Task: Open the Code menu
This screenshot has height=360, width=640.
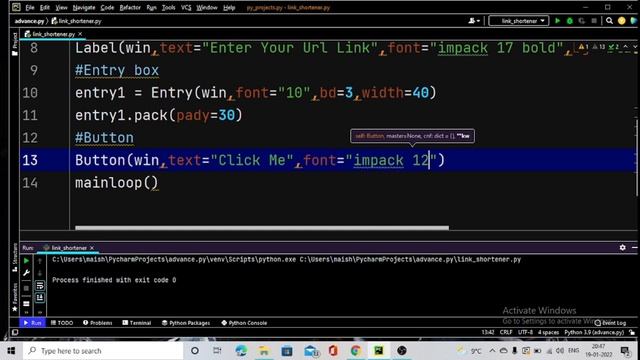Action: (107, 7)
